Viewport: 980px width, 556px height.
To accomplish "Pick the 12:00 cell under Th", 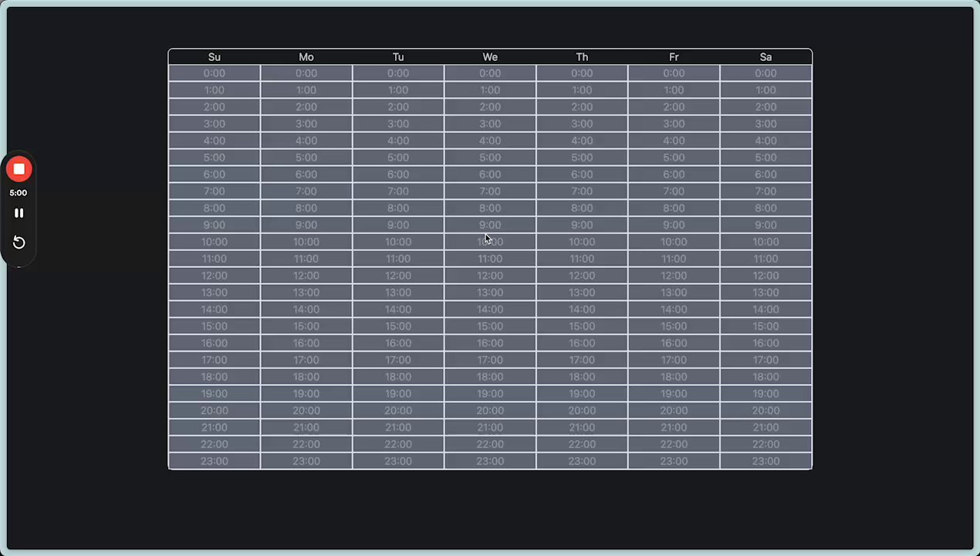I will pyautogui.click(x=582, y=276).
